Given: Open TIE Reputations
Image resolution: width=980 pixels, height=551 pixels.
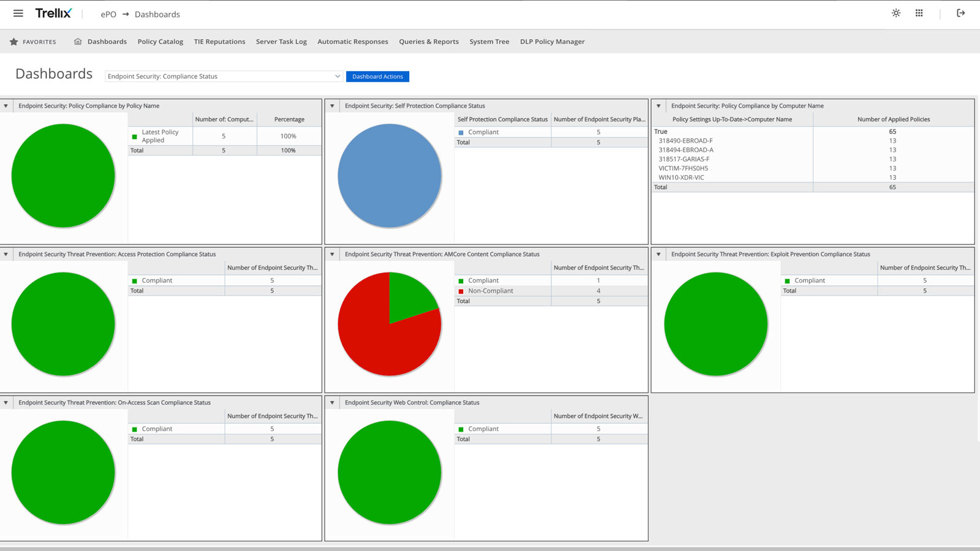Looking at the screenshot, I should pyautogui.click(x=219, y=42).
